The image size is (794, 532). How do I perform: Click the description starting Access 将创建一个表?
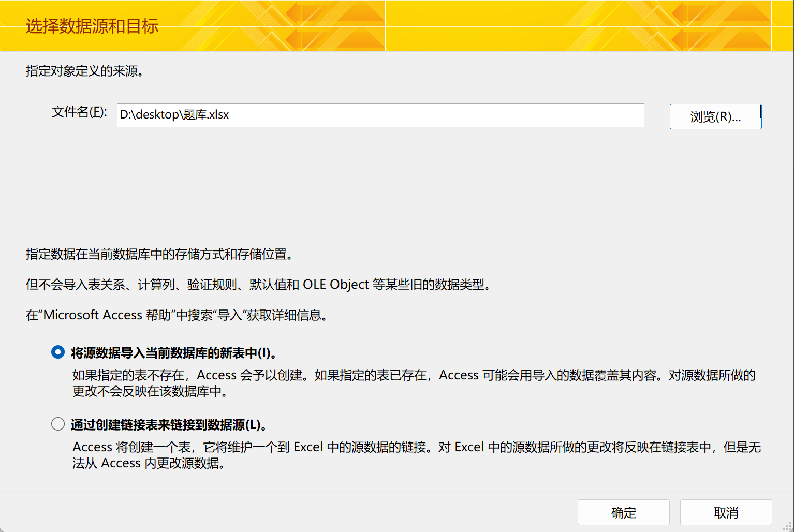pos(417,455)
